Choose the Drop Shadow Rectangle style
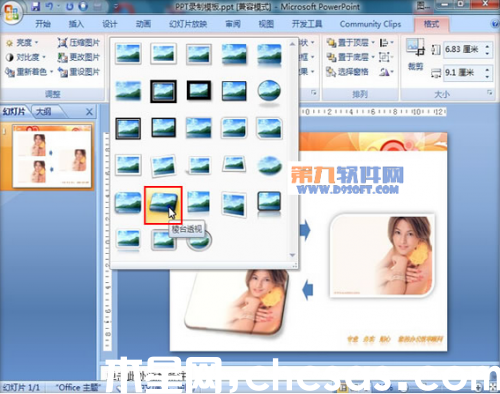Screen dimensions: 500x394 [x=234, y=54]
